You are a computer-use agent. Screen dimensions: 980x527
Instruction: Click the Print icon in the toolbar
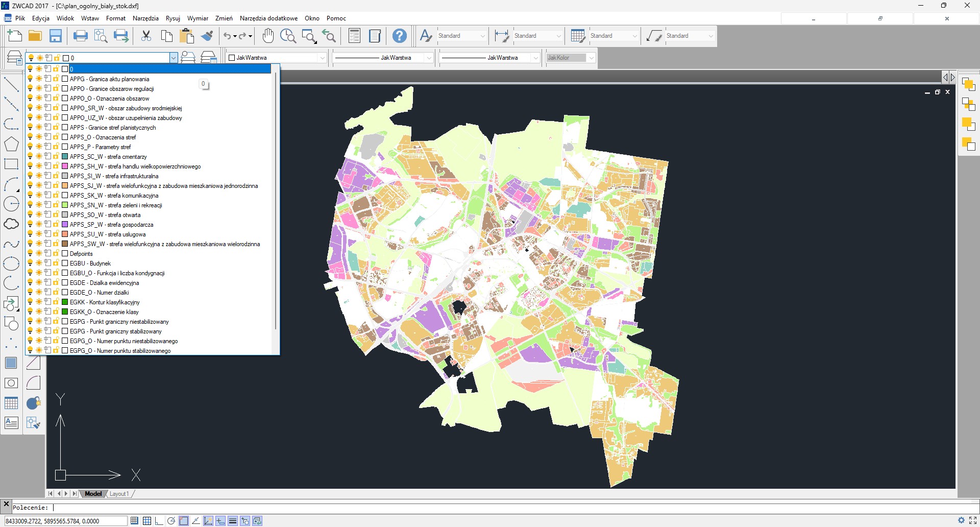[80, 36]
